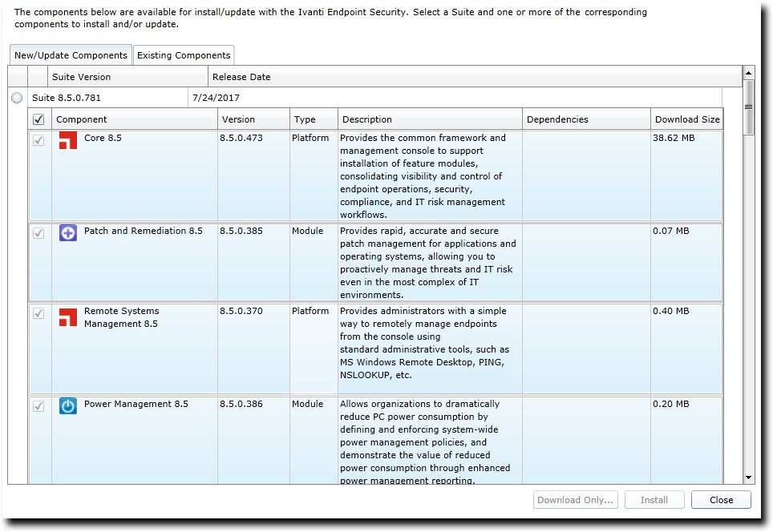The width and height of the screenshot is (773, 532).
Task: Click the Power Management blue power icon
Action: (68, 406)
